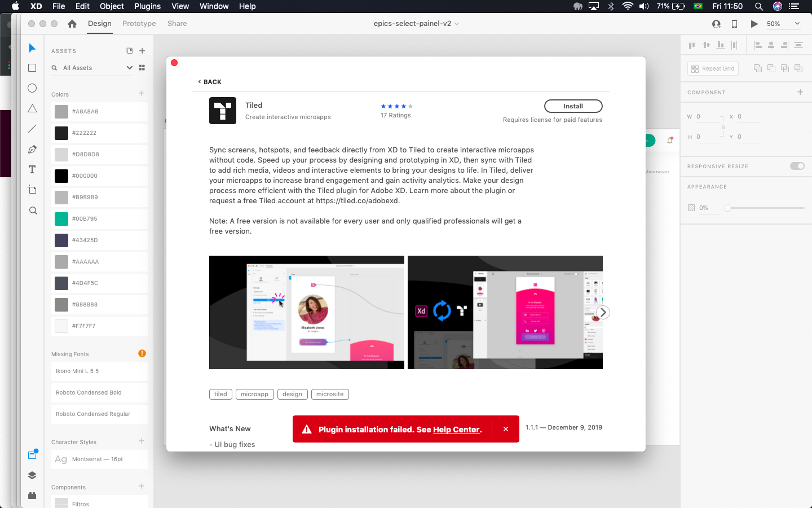Switch to the Prototype tab

coord(139,24)
